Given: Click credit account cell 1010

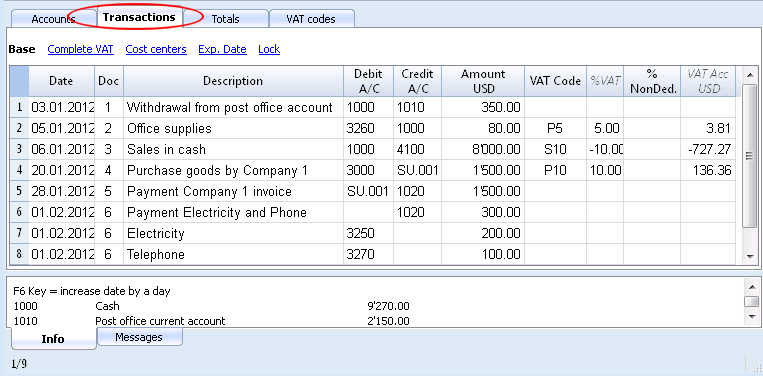Looking at the screenshot, I should [x=418, y=107].
